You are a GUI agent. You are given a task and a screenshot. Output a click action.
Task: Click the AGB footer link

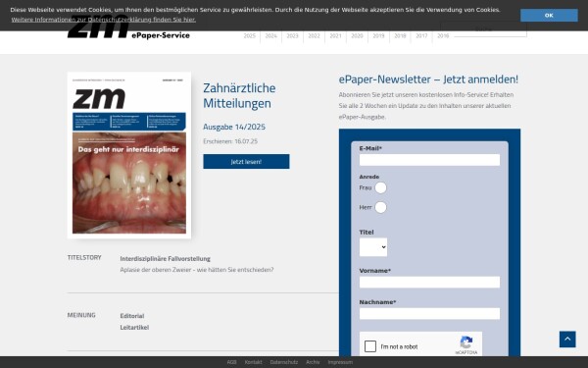pyautogui.click(x=231, y=362)
